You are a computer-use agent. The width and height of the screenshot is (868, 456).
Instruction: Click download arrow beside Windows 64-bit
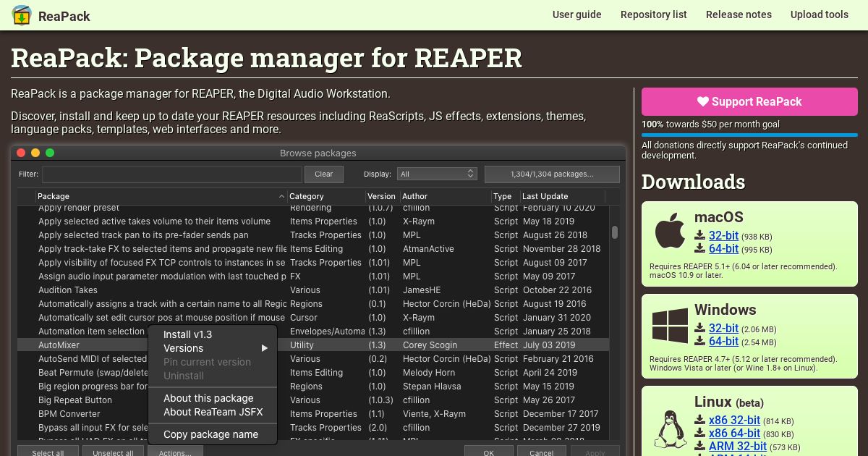point(700,342)
